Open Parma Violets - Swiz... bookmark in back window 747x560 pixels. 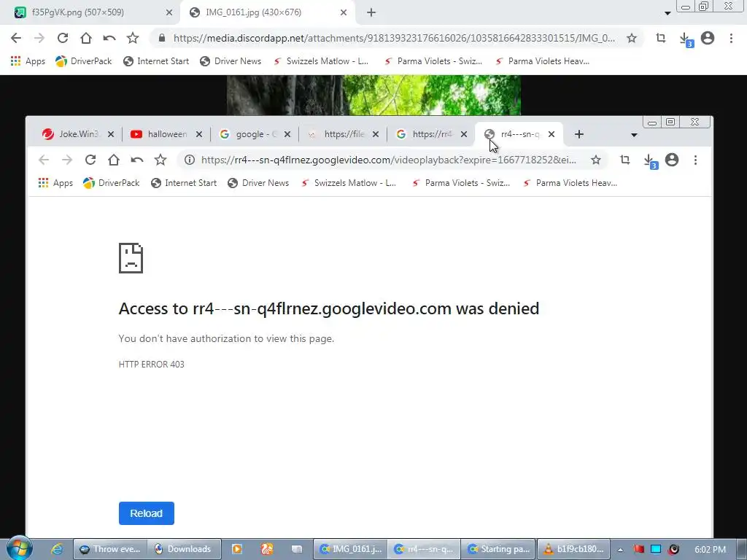click(433, 61)
